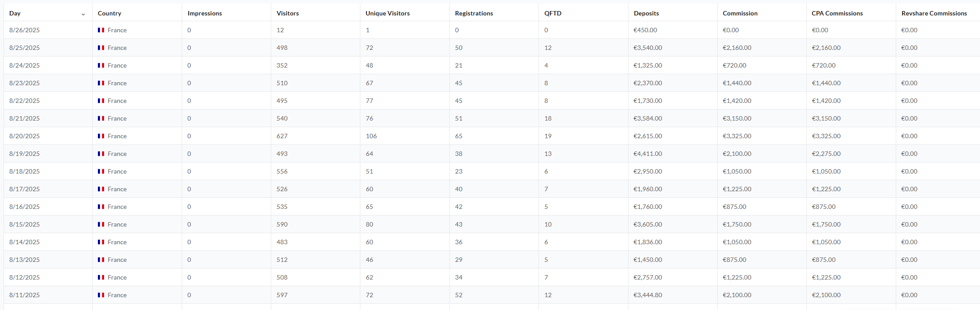Sort by the Impressions column header
The height and width of the screenshot is (310, 980).
205,13
